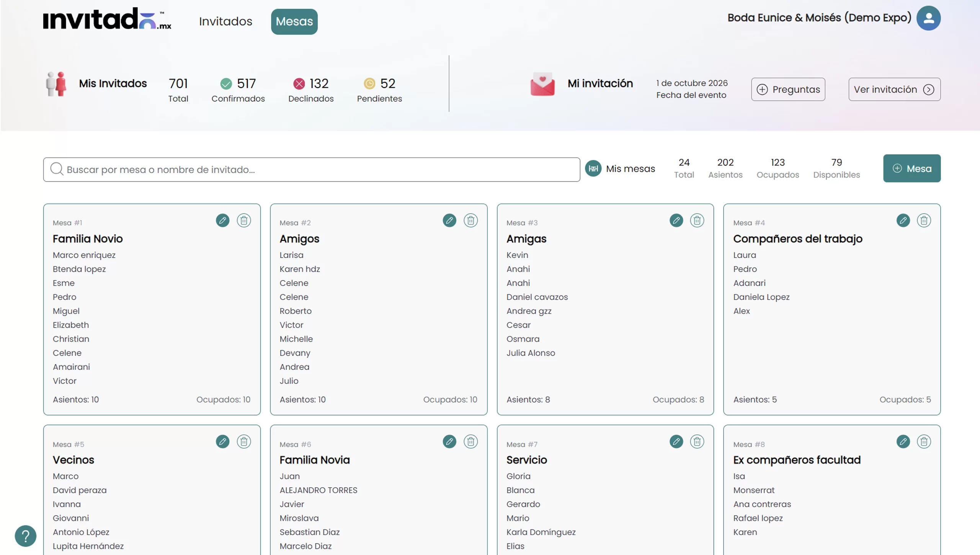Screen dimensions: 980x555
Task: Click the Familia Novio table title
Action: click(x=88, y=238)
